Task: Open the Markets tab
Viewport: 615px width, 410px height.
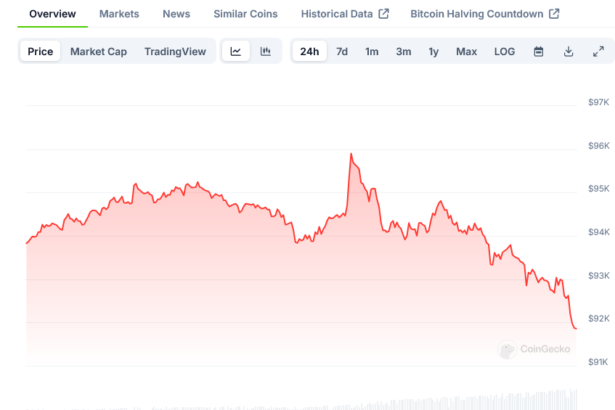Action: pos(119,14)
